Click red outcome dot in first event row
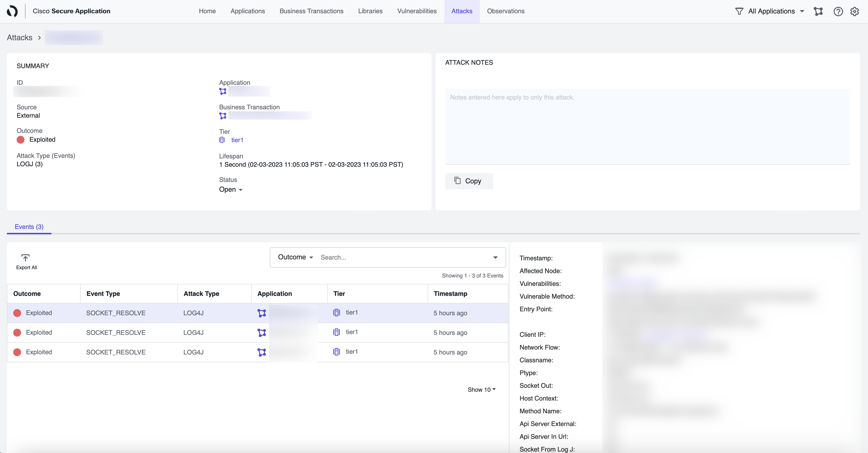 click(17, 313)
